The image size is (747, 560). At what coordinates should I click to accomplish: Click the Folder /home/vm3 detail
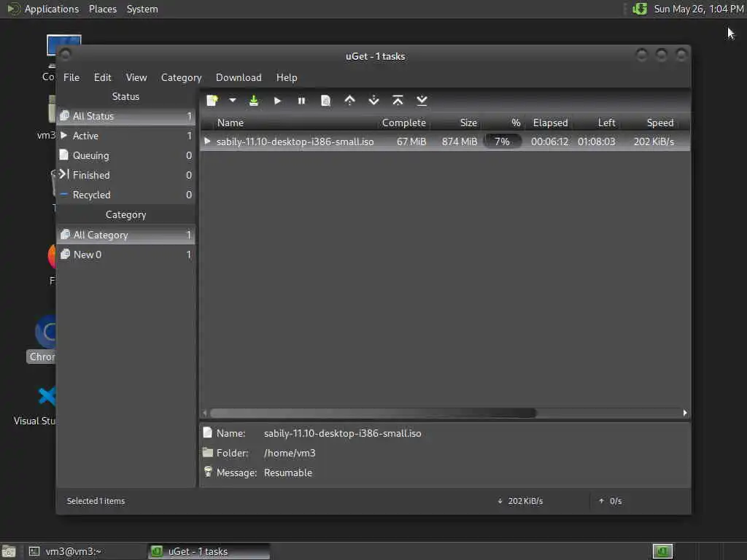tap(290, 453)
